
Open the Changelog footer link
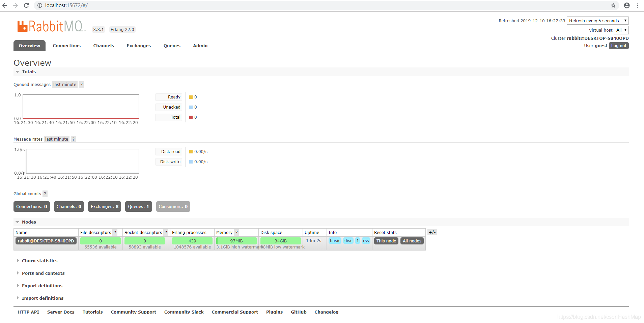pos(326,312)
